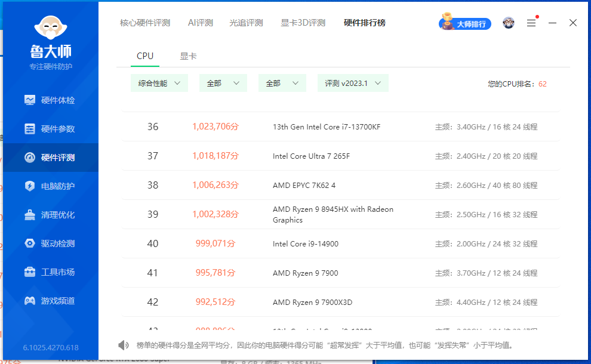Switch to 光追评测 tab
This screenshot has height=364, width=591.
246,23
